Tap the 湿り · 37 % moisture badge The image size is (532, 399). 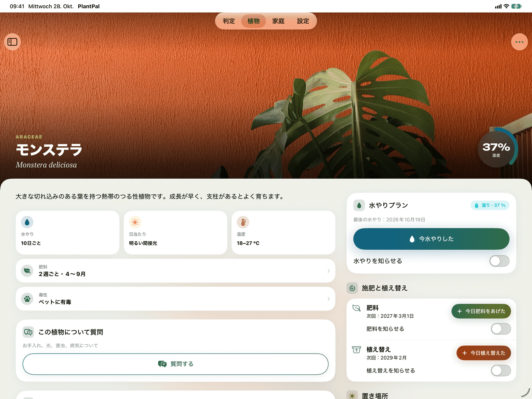point(490,205)
